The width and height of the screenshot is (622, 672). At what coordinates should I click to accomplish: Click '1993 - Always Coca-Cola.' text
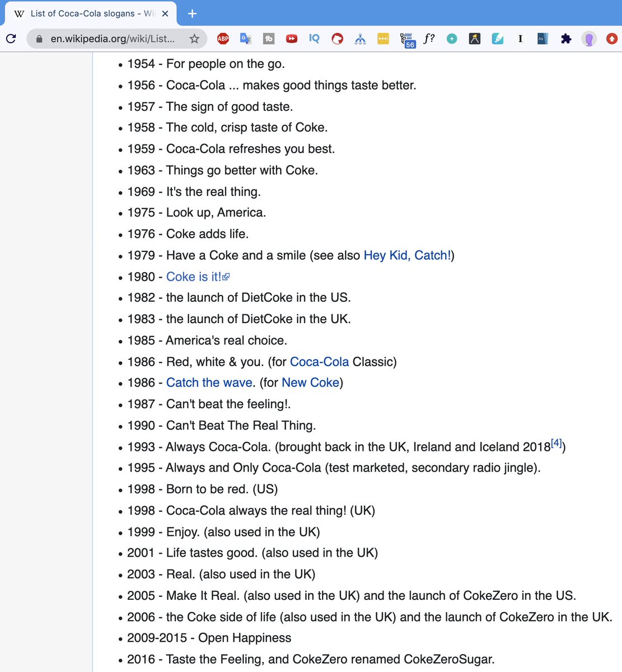coord(199,447)
